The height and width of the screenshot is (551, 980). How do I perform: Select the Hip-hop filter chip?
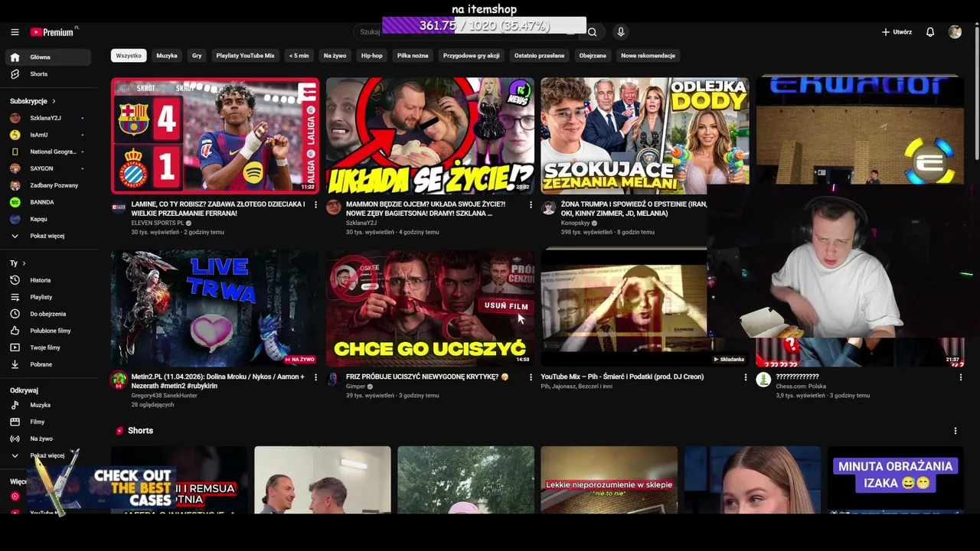coord(371,56)
